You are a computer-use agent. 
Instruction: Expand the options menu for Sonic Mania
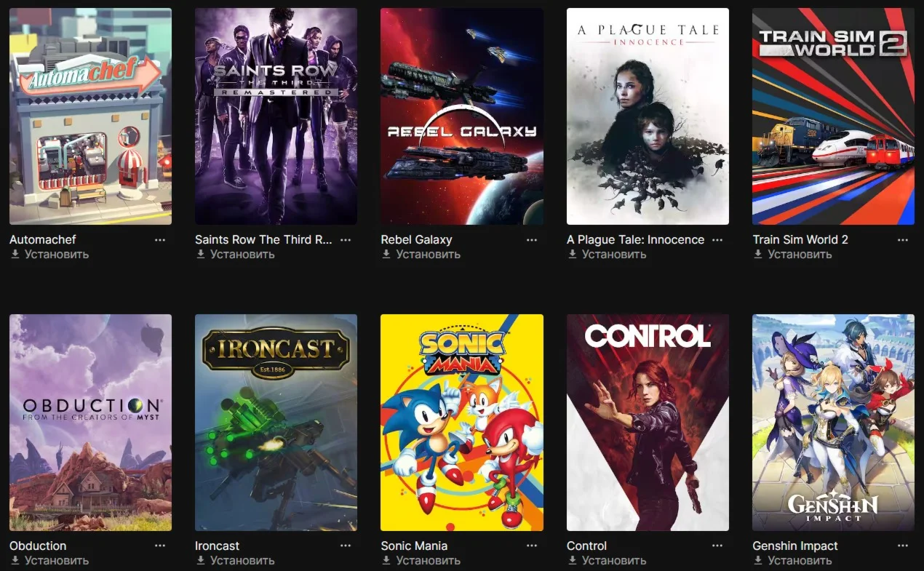coord(532,546)
